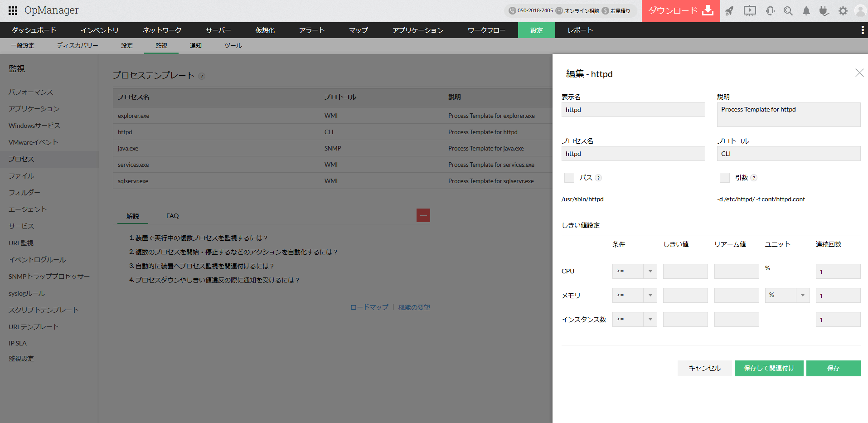The height and width of the screenshot is (423, 868).
Task: Click the オンライン相談 screen icon
Action: (559, 10)
